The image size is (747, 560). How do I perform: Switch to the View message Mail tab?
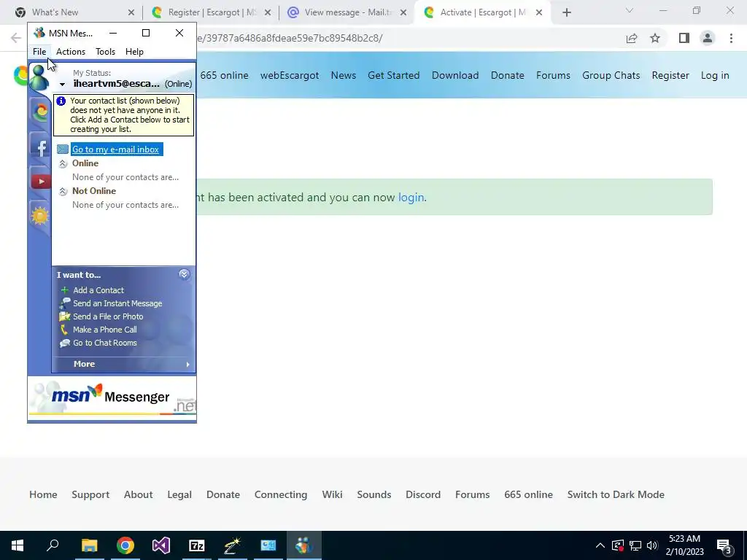click(348, 12)
